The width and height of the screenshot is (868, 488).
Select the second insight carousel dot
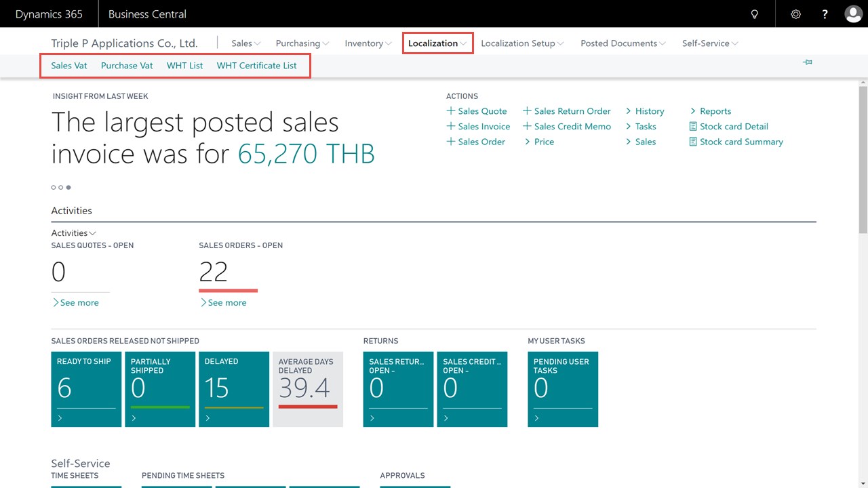(61, 187)
